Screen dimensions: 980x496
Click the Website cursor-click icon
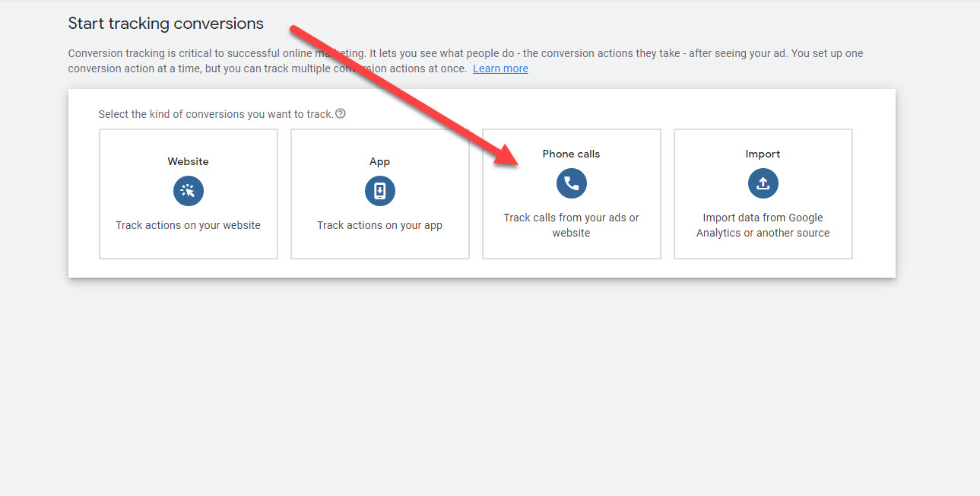click(188, 191)
